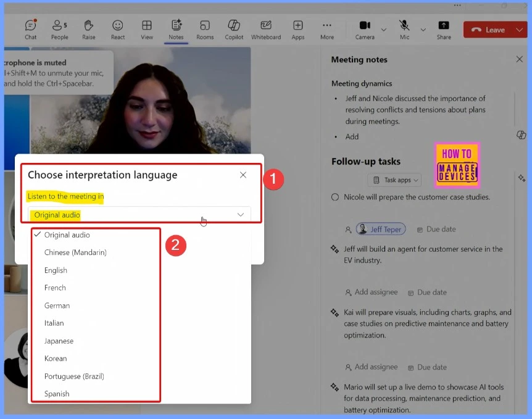
Task: Open the React emoji menu
Action: 118,30
